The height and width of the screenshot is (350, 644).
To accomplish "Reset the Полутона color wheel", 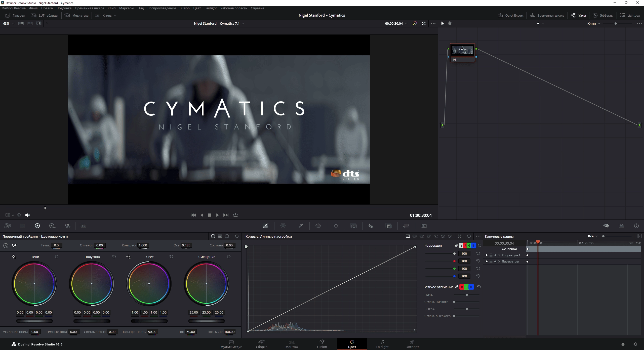I will point(114,256).
